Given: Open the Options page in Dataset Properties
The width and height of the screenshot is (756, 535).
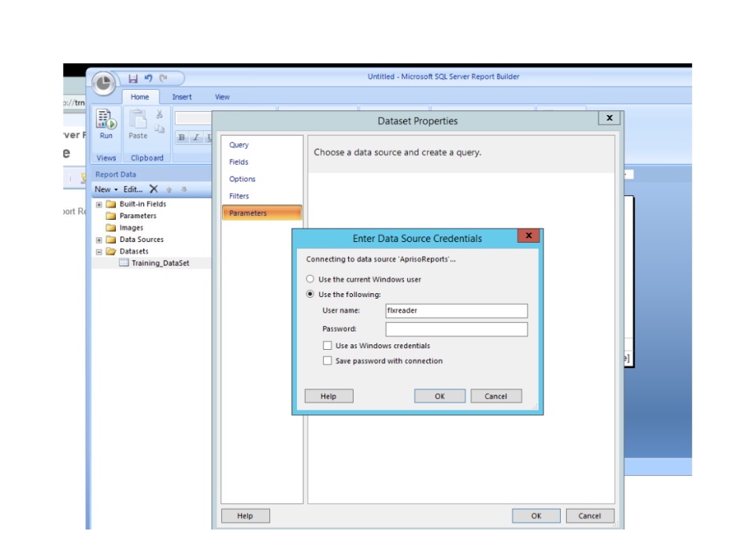Looking at the screenshot, I should 261,179.
